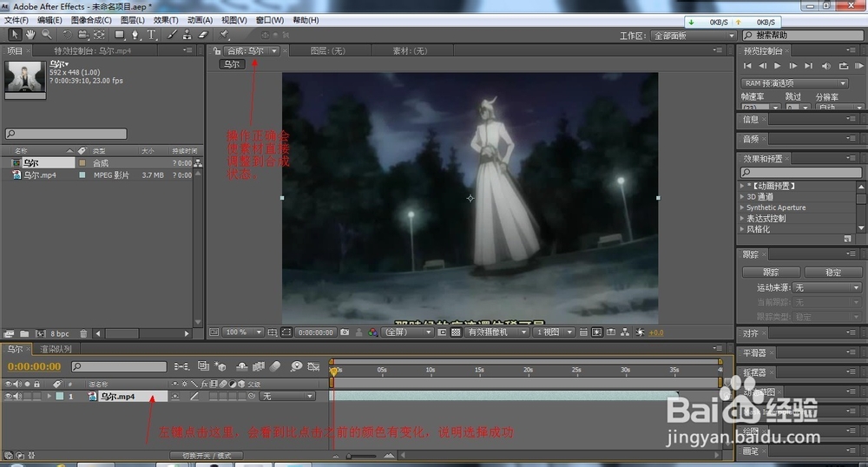Screen dimensions: 868x467
Task: Toggle the viewer lock icon beside 合成: 乌尔
Action: (x=217, y=50)
